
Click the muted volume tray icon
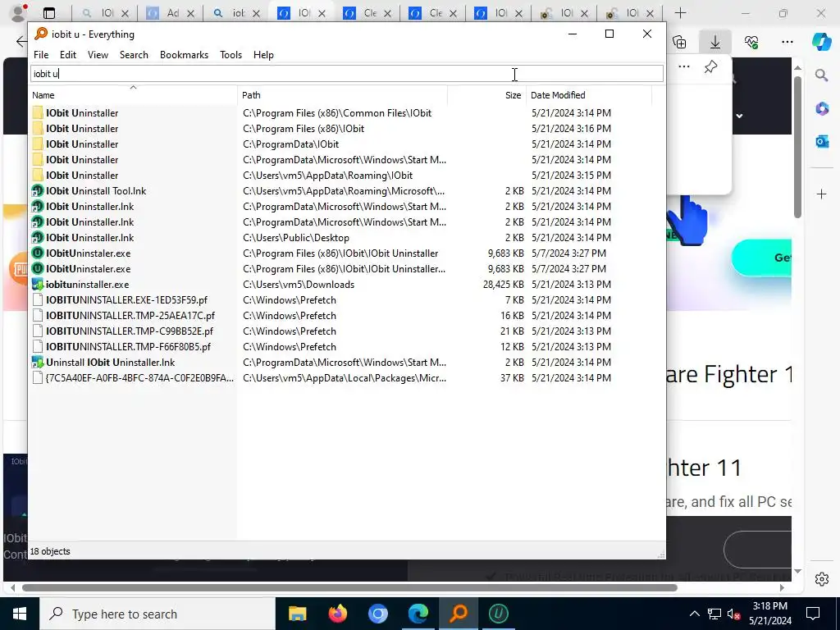pos(733,614)
